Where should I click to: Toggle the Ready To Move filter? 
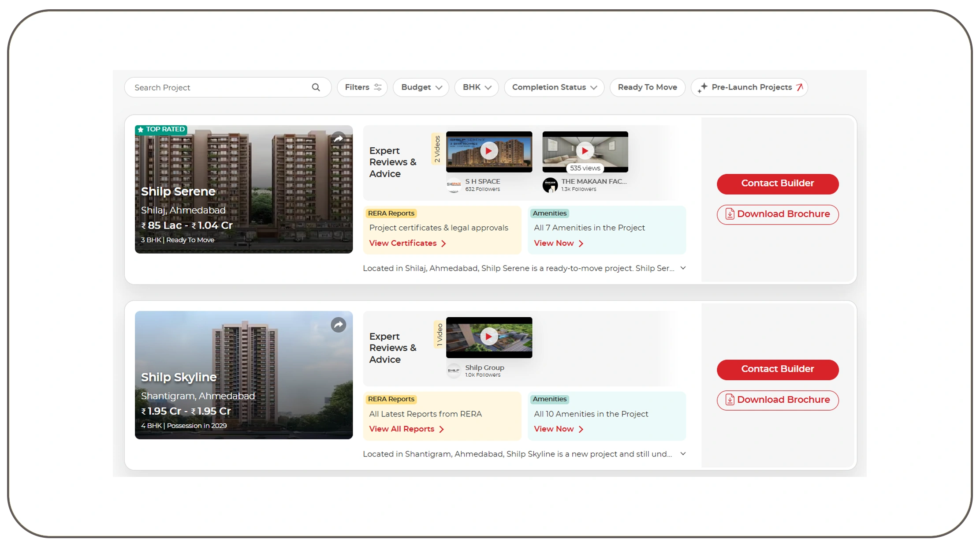tap(647, 87)
